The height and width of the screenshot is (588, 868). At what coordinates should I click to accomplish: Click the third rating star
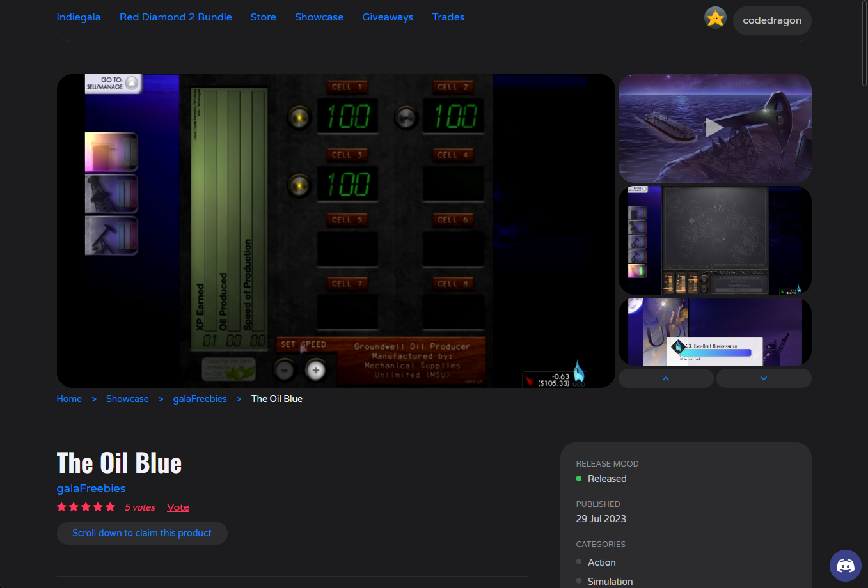point(86,507)
